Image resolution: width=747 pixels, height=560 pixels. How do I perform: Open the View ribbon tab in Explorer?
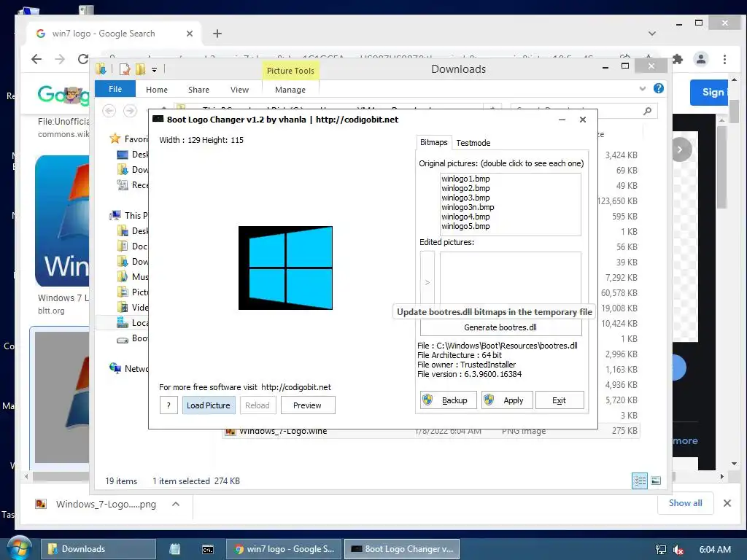(239, 90)
